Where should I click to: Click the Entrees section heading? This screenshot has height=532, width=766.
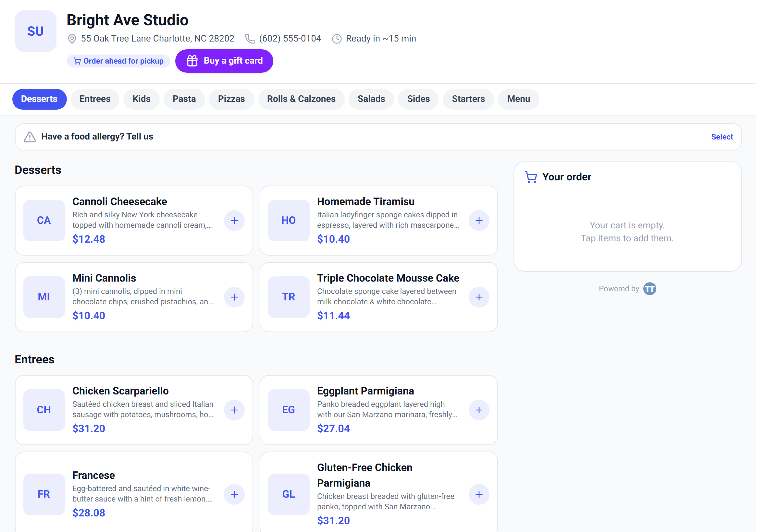[34, 359]
